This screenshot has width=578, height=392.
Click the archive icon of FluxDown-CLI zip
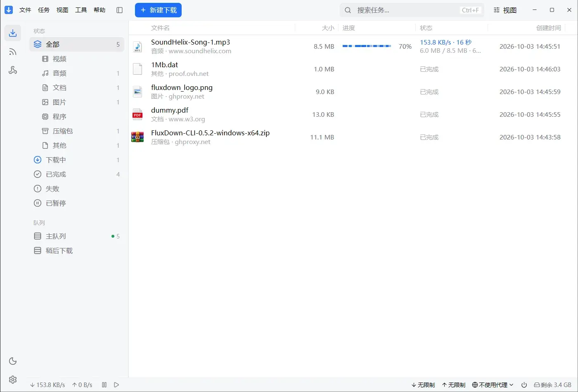[137, 137]
